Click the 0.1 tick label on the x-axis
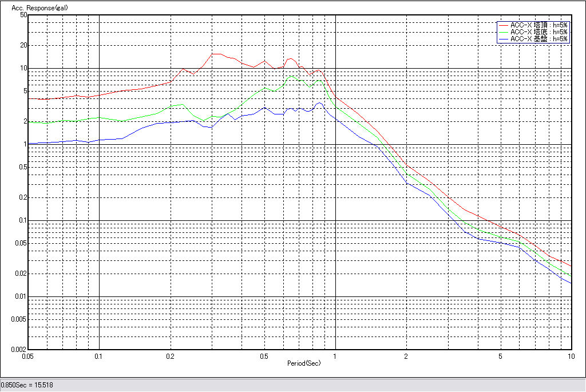This screenshot has height=392, width=586. coord(100,357)
